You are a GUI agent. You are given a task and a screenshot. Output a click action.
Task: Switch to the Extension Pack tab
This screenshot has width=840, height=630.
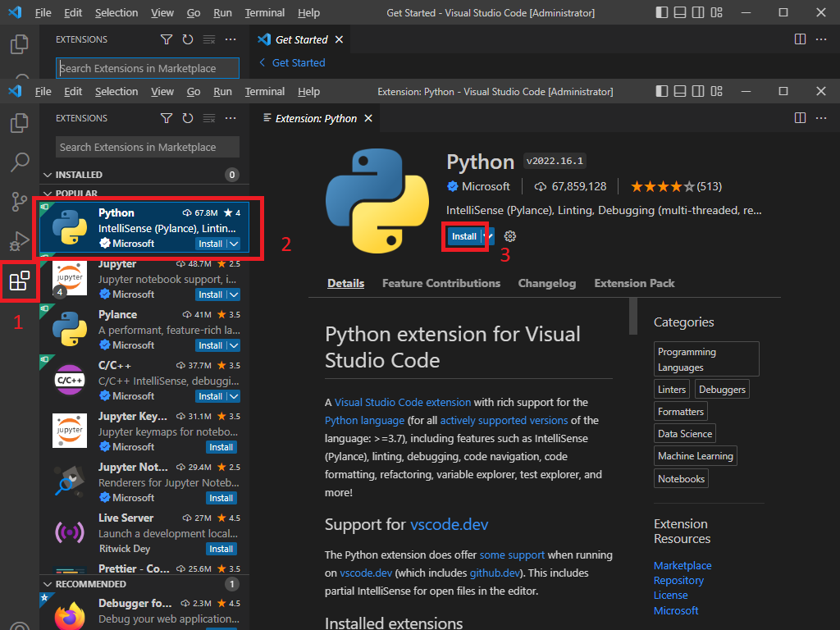click(x=634, y=283)
